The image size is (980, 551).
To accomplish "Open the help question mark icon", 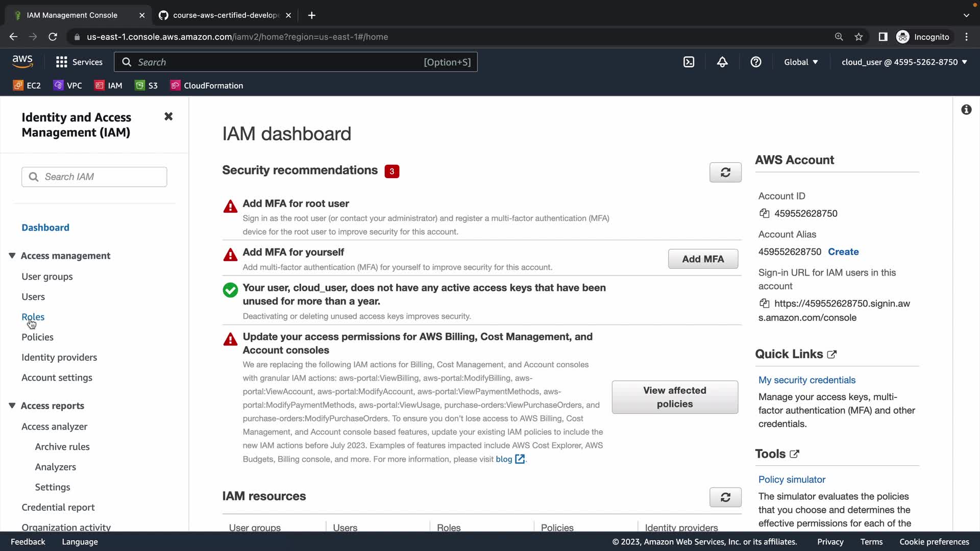I will tap(756, 62).
